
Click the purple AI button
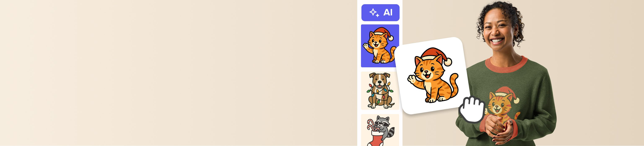tap(380, 13)
